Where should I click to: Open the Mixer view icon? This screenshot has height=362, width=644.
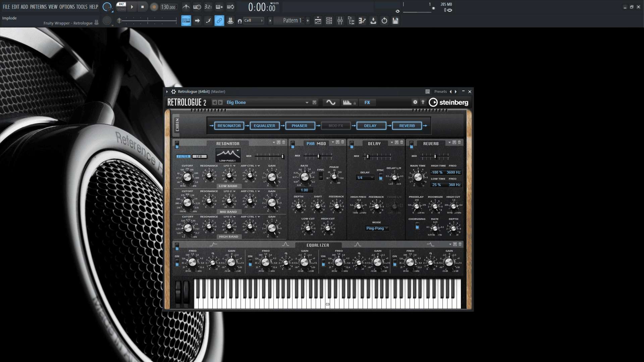(340, 21)
